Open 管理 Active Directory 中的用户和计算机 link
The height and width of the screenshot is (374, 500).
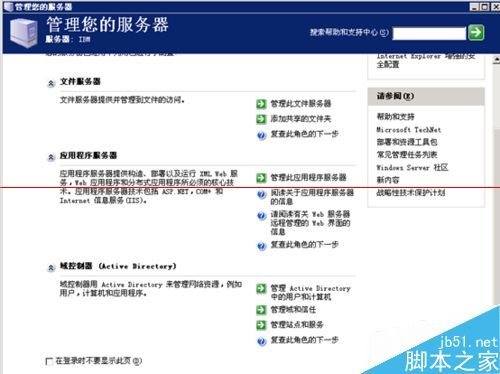[310, 292]
